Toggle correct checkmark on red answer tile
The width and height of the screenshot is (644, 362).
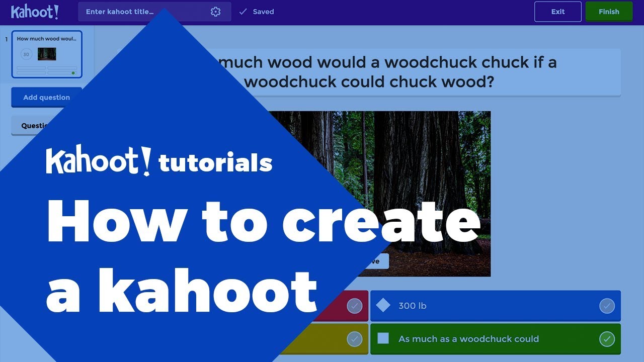[x=354, y=306]
